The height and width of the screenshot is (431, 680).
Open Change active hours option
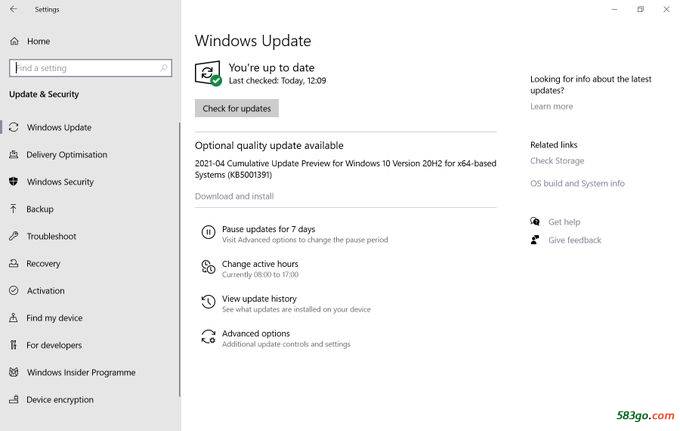coord(260,264)
